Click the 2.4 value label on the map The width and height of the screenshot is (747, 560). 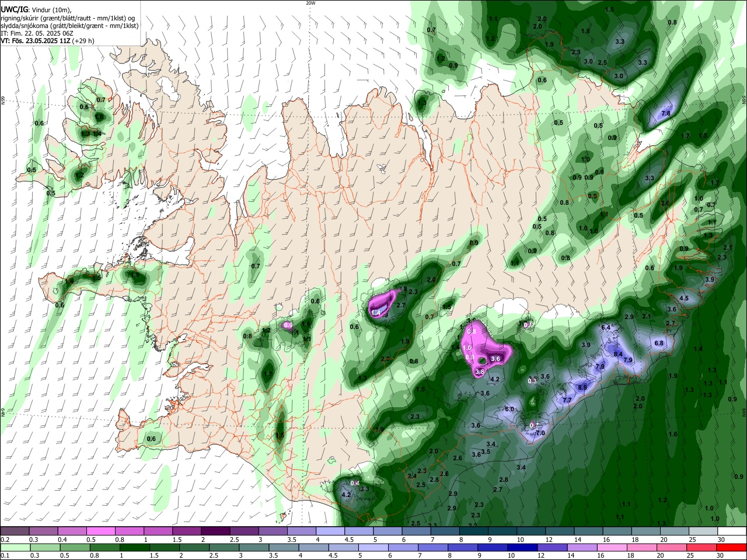pyautogui.click(x=411, y=477)
